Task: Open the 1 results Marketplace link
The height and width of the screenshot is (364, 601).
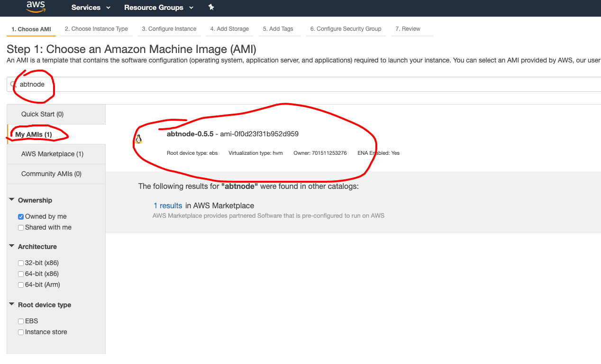Action: click(x=168, y=206)
